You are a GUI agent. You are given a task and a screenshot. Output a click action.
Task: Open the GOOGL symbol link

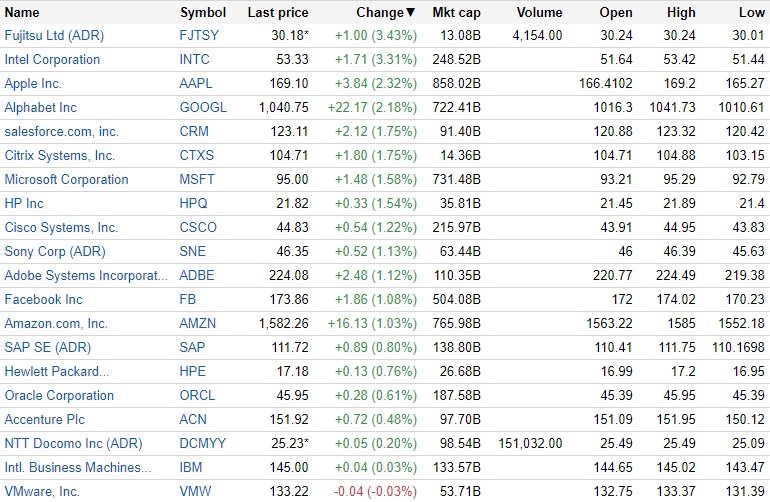tap(203, 107)
